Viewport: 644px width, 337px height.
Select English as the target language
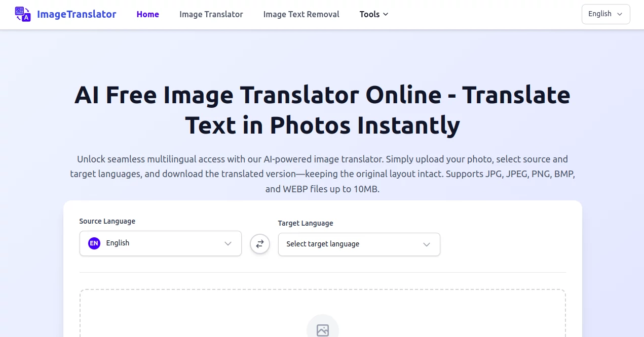click(x=359, y=244)
